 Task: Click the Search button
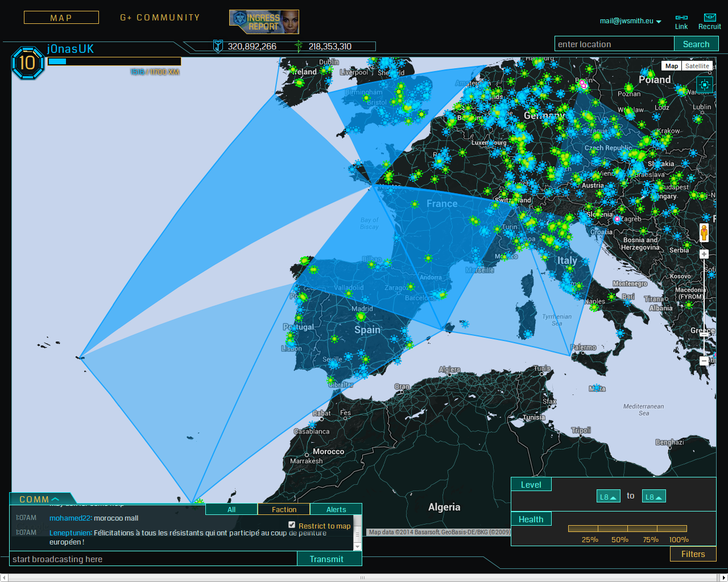pyautogui.click(x=696, y=44)
